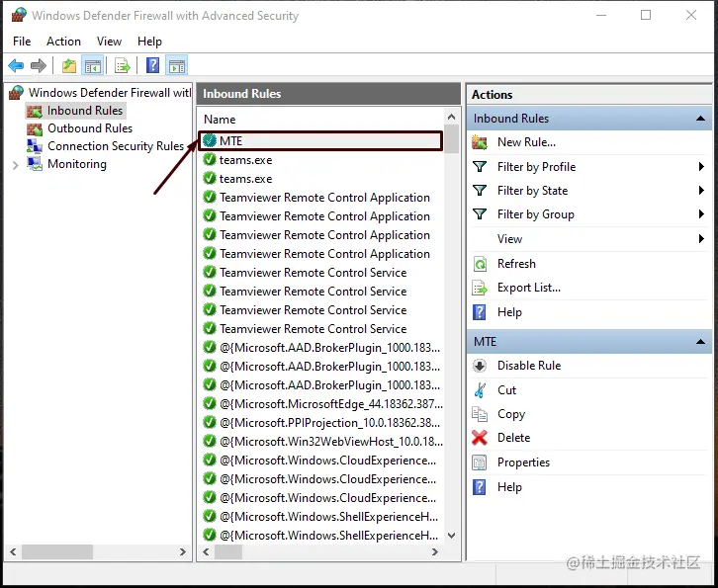The image size is (718, 588).
Task: Select Inbound Rules in the tree
Action: pos(85,111)
